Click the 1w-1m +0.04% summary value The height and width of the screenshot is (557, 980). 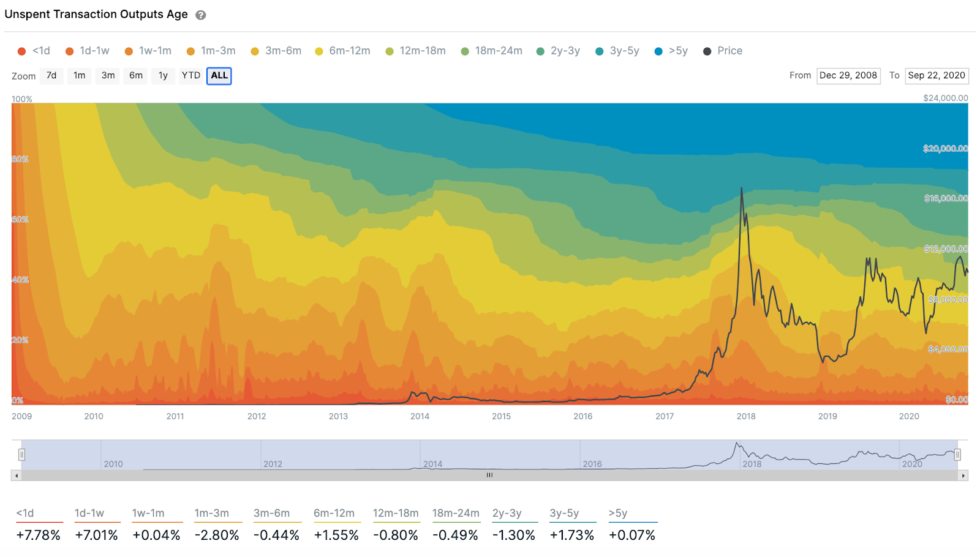pos(157,536)
